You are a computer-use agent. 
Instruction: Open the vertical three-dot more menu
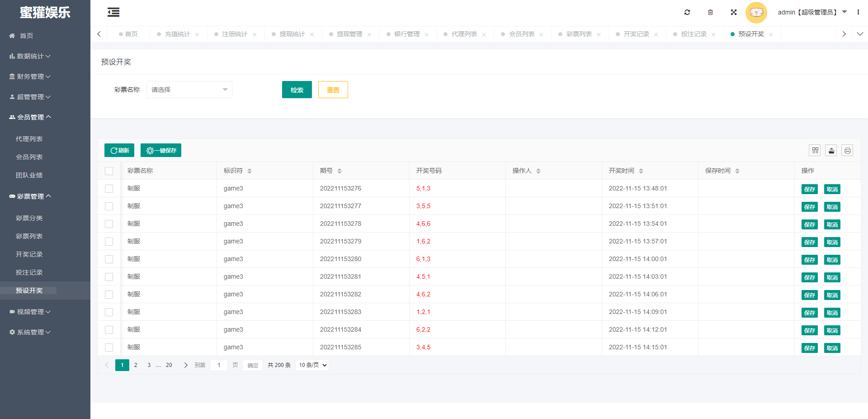[858, 12]
